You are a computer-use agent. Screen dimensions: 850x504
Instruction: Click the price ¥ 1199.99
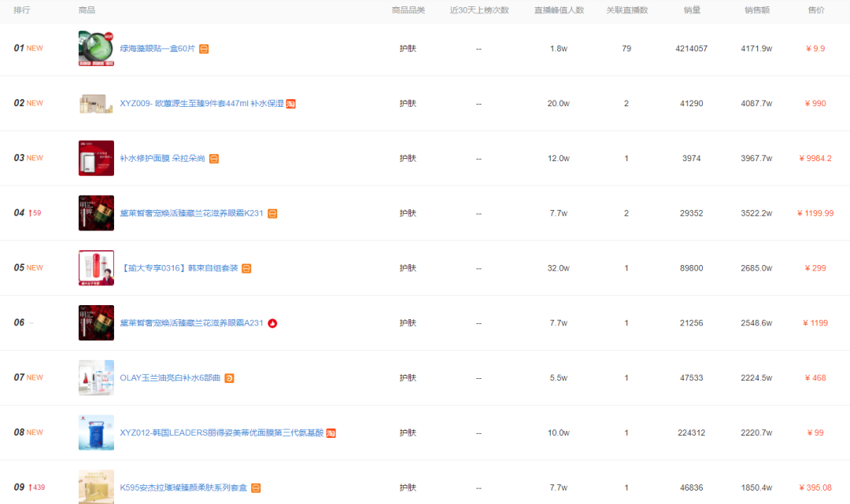point(815,213)
